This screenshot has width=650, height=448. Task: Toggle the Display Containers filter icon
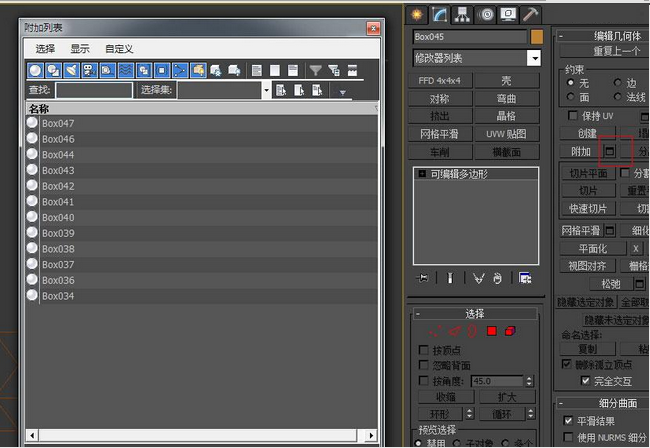(x=198, y=70)
